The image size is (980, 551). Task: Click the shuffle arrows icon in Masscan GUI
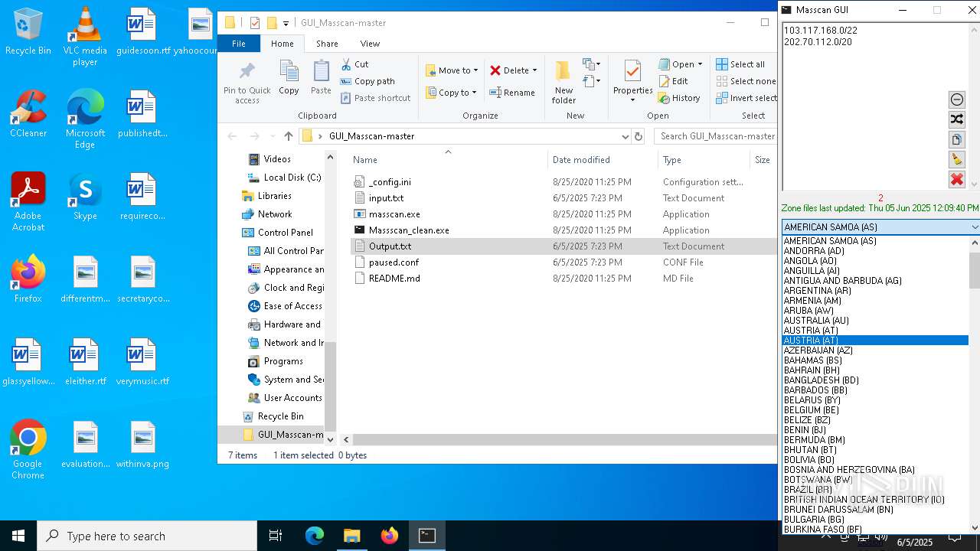coord(956,119)
